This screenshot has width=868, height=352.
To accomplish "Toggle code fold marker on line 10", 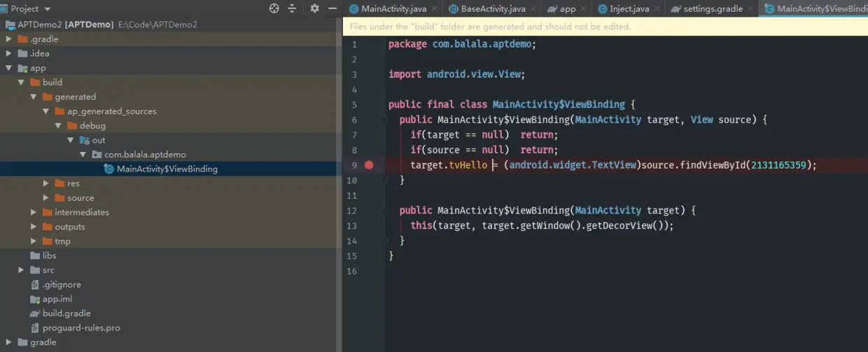I will pos(385,180).
